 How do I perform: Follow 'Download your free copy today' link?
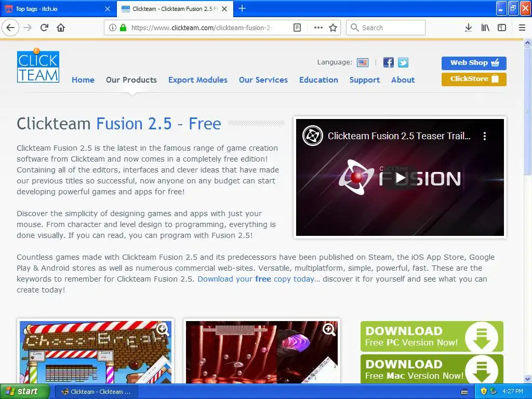257,279
